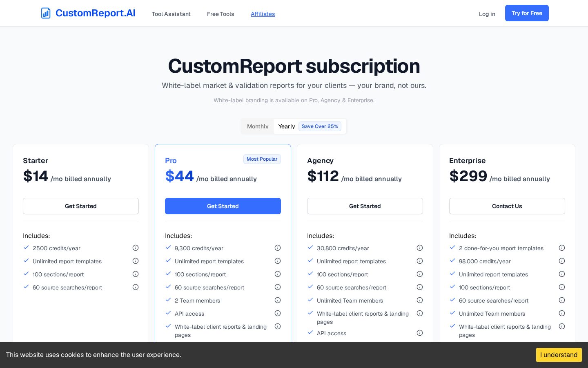Viewport: 588px width, 368px height.
Task: Click the CustomReport subscription heading
Action: 294,66
